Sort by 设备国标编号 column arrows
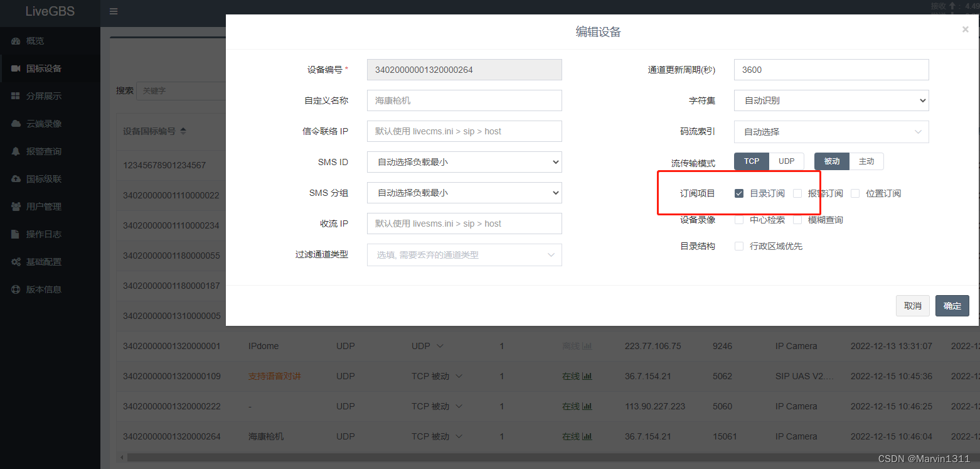Viewport: 980px width, 469px height. (x=183, y=131)
